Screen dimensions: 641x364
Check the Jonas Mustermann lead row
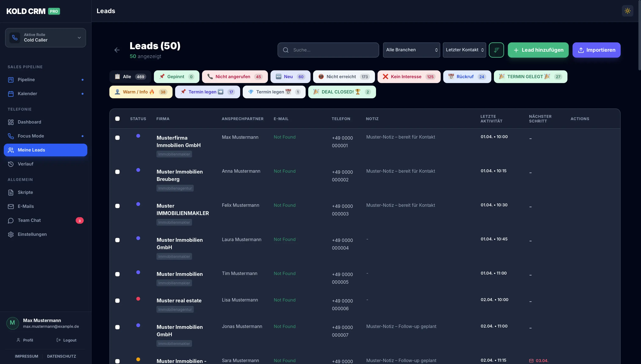coord(117,327)
